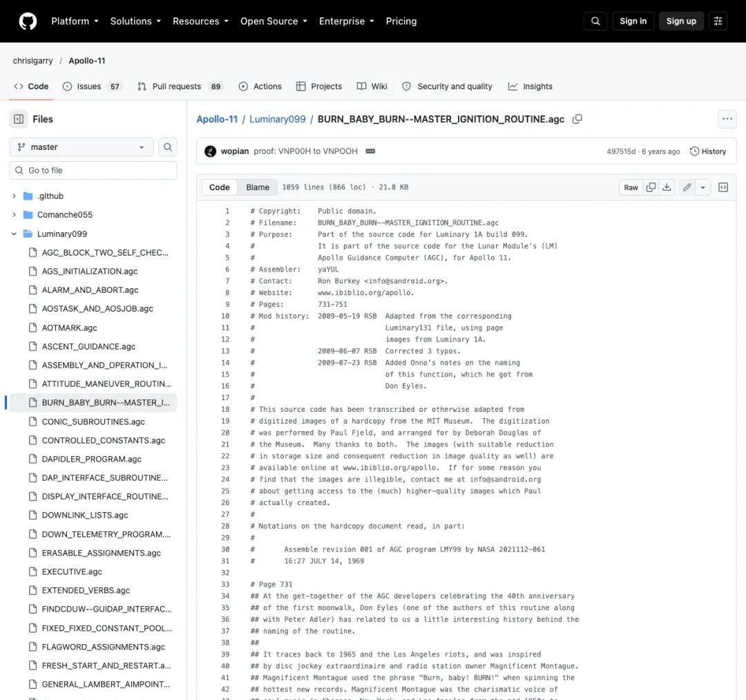Open the Raw file view
Screen dimensions: 746x700
point(631,187)
